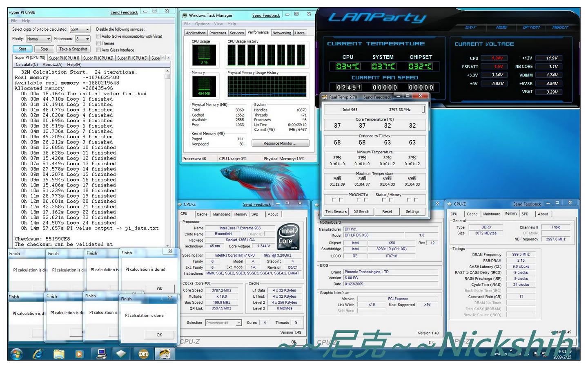Click the Super PI tab strip right arrow
Image resolution: width=588 pixels, height=368 pixels.
point(168,58)
